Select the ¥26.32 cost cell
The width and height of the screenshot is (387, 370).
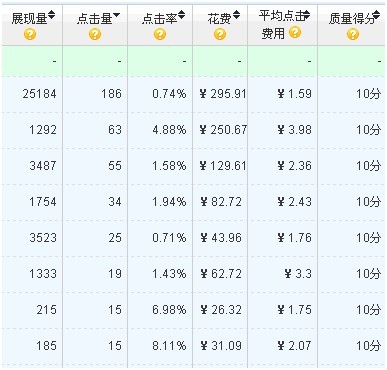pos(221,310)
